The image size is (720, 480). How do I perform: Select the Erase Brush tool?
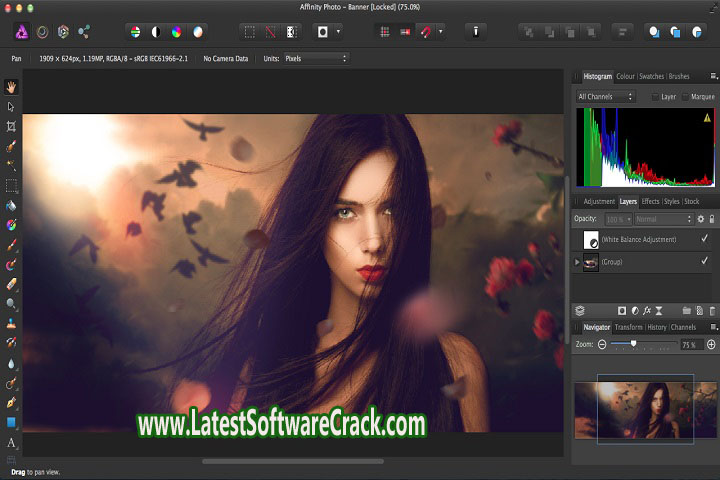coord(11,284)
